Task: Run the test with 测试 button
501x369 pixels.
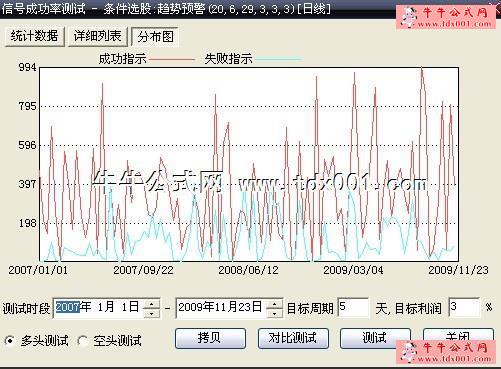Action: [375, 338]
